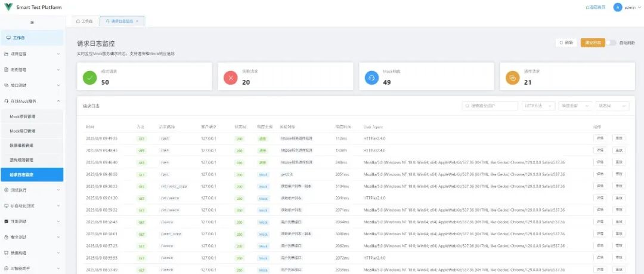Open the 响应类型 filter dropdown
Image resolution: width=644 pixels, height=274 pixels.
(575, 106)
